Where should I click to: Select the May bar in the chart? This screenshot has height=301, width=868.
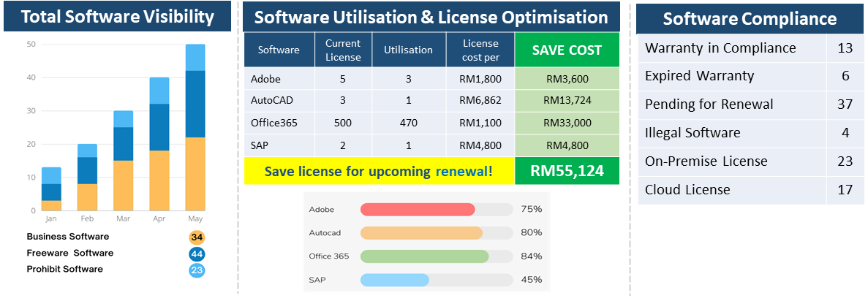click(x=195, y=127)
